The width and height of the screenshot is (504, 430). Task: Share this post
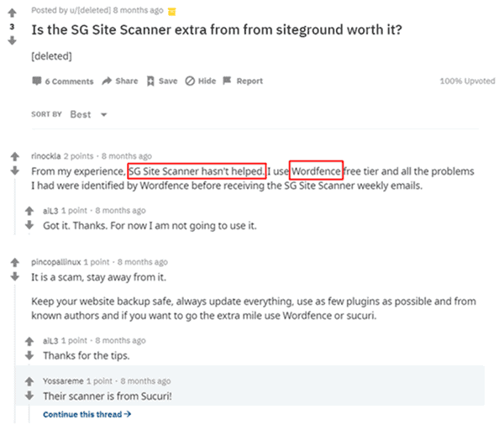120,81
